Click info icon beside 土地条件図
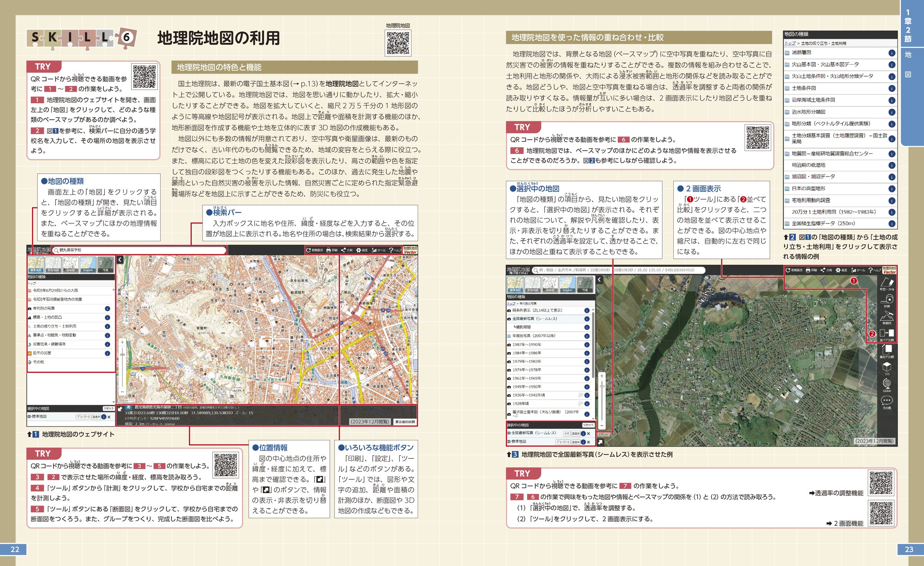 tap(892, 89)
